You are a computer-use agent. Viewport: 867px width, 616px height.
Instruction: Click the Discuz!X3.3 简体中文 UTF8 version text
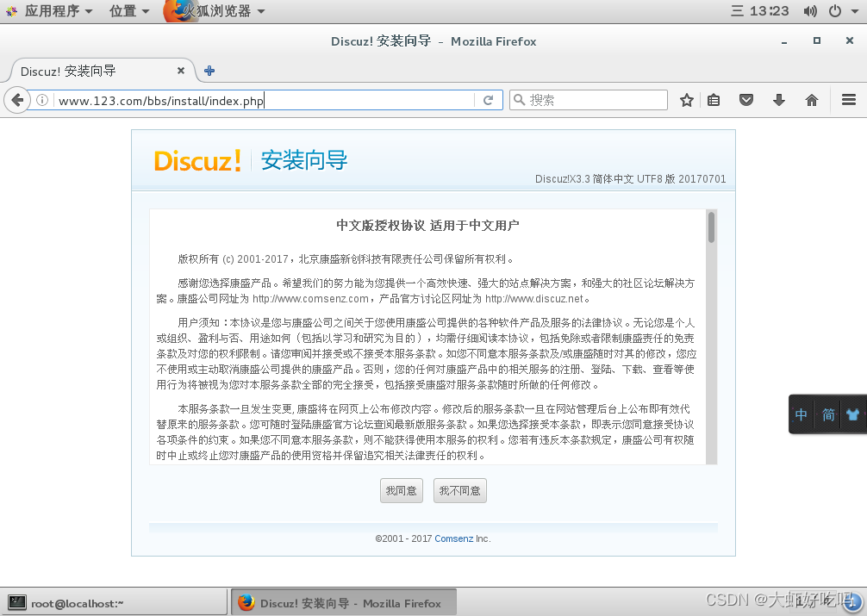tap(630, 178)
